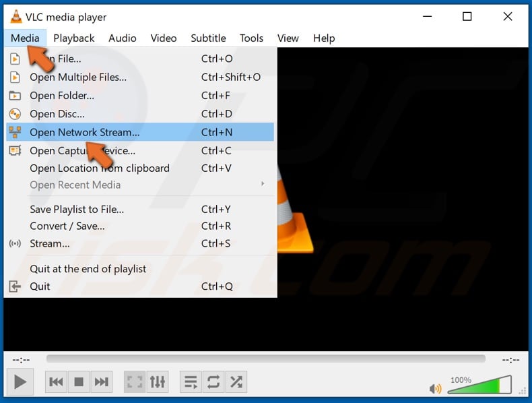Click the Open Folder icon
Image resolution: width=532 pixels, height=403 pixels.
[x=15, y=96]
